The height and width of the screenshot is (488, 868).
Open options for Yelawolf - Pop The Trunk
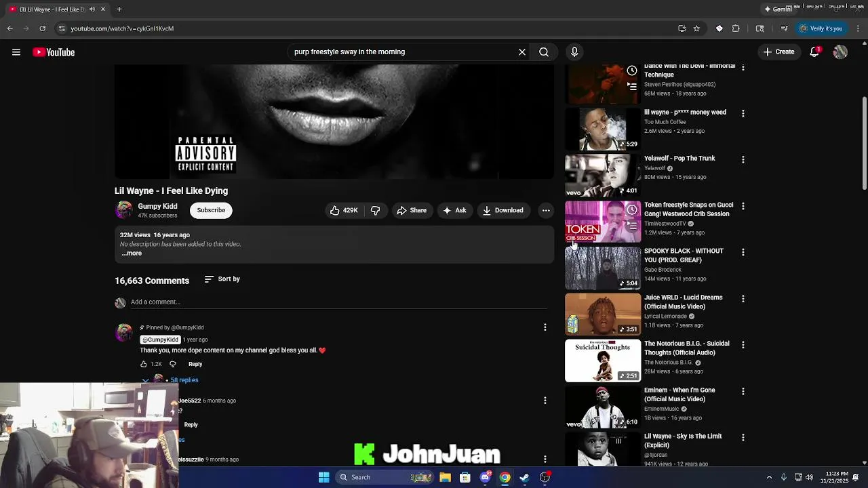[x=743, y=159]
